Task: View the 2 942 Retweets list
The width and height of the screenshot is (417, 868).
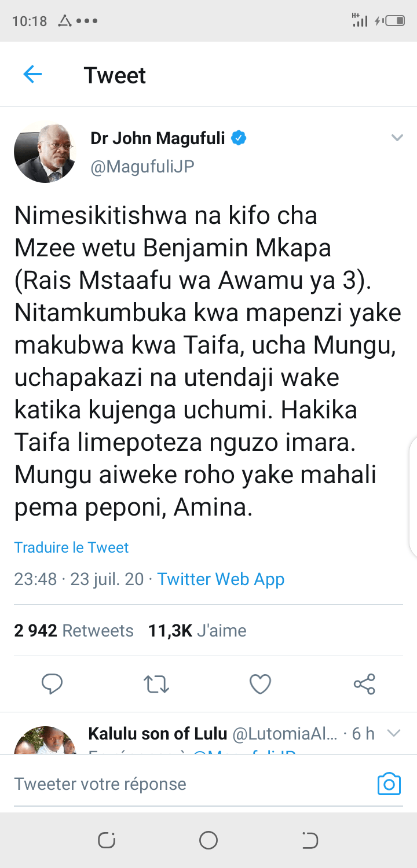Action: (x=74, y=631)
